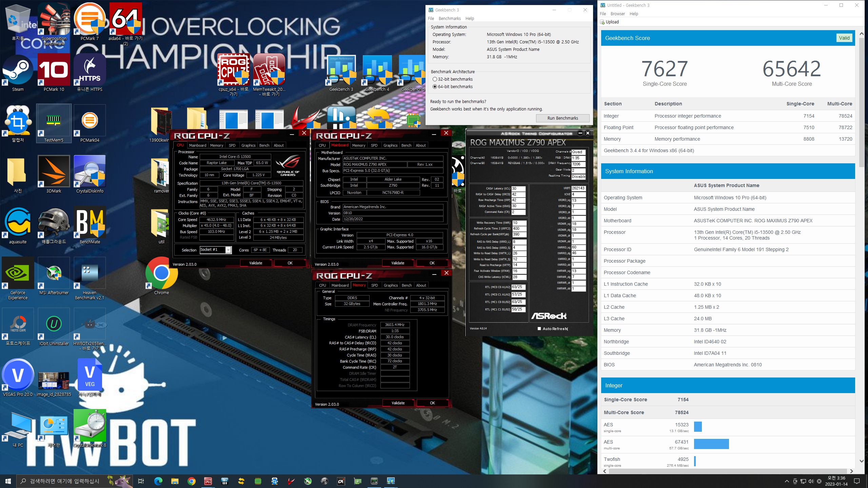
Task: Open File Explorer from the taskbar
Action: pos(175,481)
